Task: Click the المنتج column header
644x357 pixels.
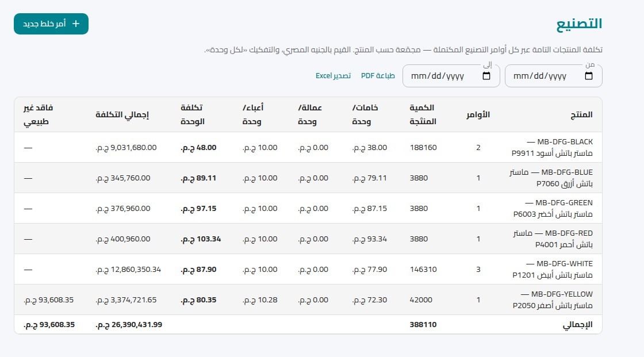Action: tap(581, 114)
